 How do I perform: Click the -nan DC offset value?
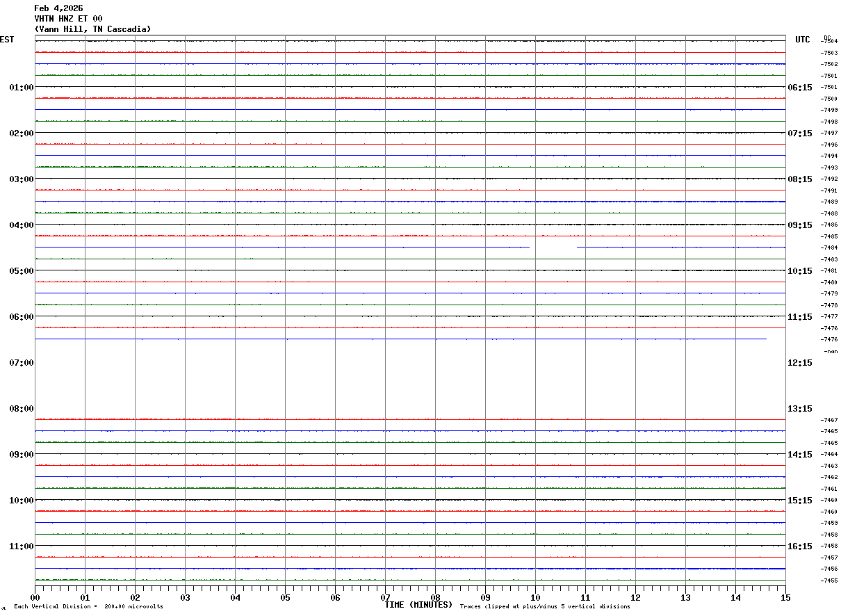tap(830, 352)
